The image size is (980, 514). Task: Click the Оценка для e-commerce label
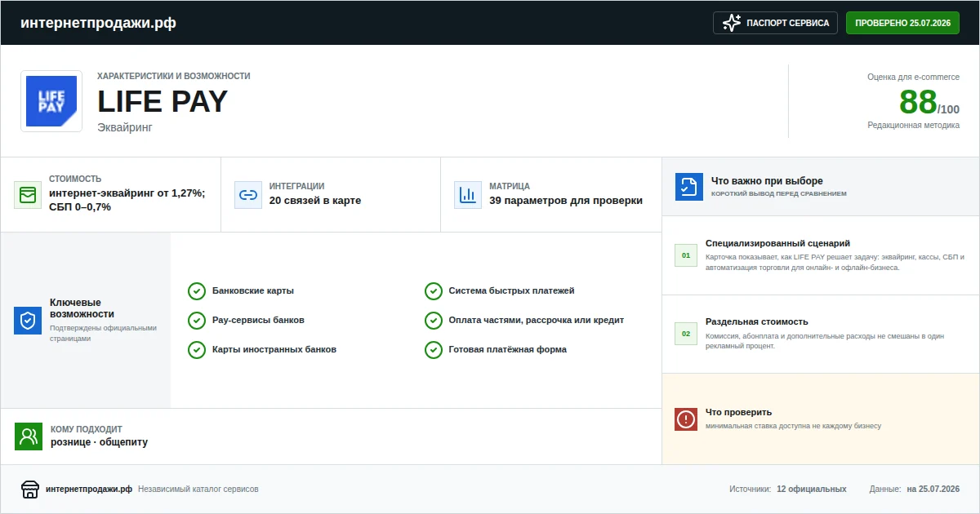click(x=914, y=77)
